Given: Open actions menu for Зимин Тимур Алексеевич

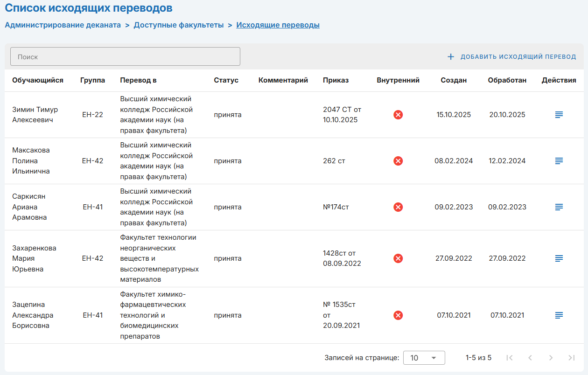Looking at the screenshot, I should tap(559, 115).
